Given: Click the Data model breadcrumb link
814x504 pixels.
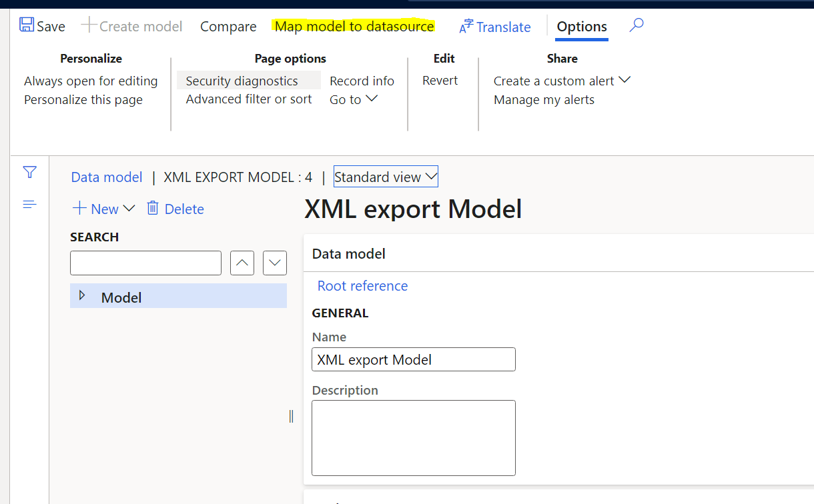Looking at the screenshot, I should [106, 177].
